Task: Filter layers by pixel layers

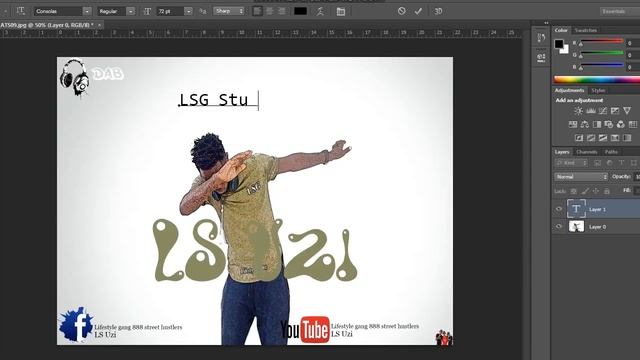Action: click(x=598, y=163)
